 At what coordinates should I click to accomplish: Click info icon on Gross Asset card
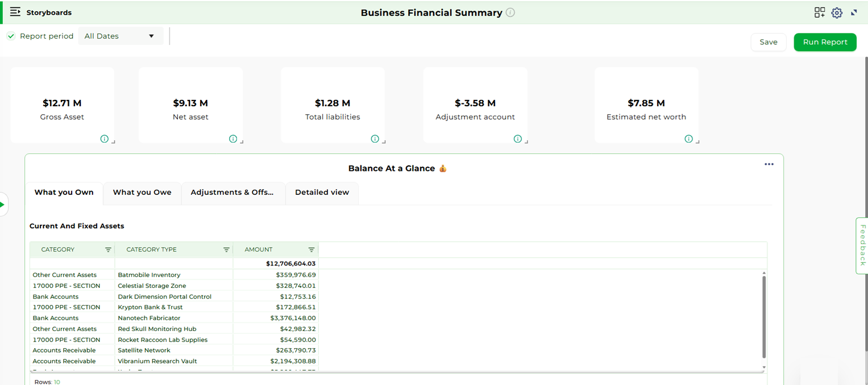click(105, 139)
